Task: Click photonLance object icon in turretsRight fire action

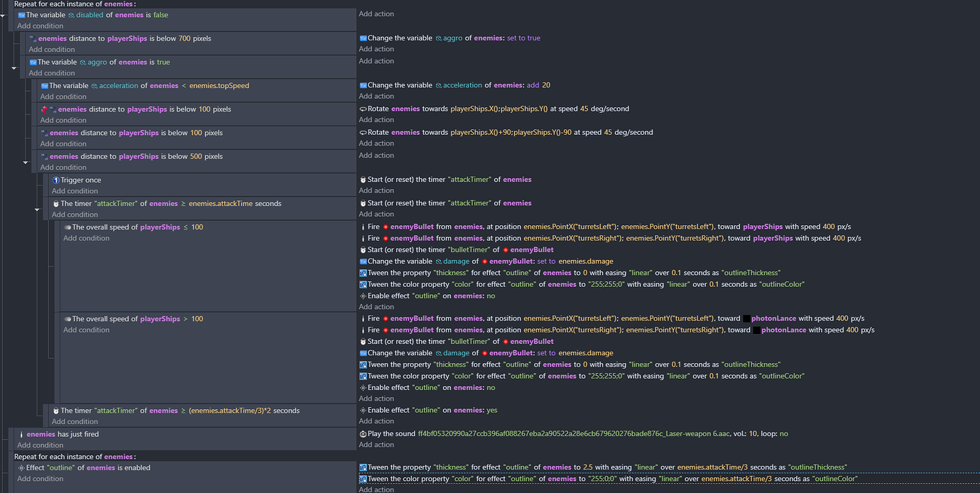Action: (x=756, y=330)
